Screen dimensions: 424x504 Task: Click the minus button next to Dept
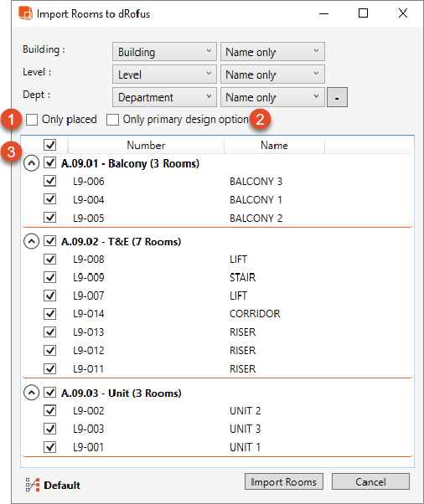[337, 97]
